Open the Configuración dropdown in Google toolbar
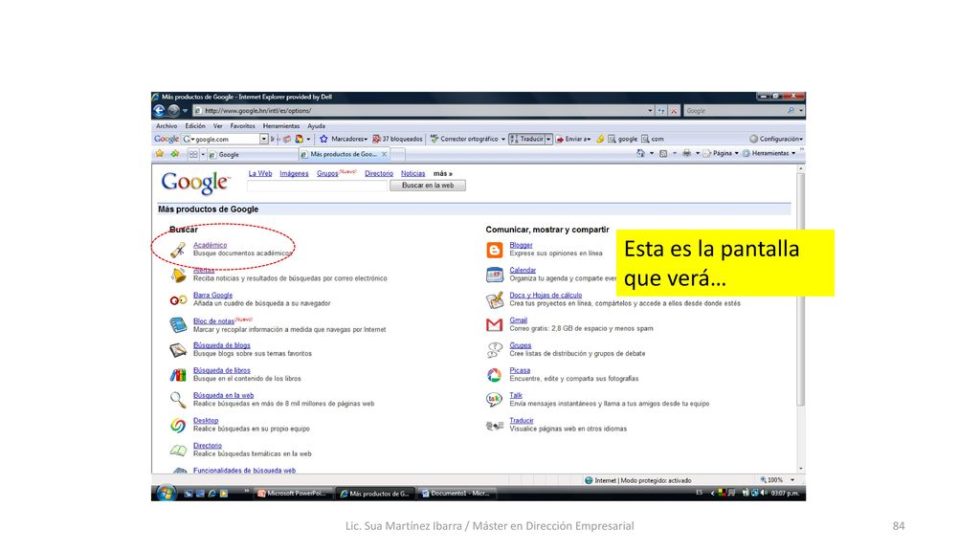Viewport: 980px width, 551px height. pyautogui.click(x=776, y=139)
